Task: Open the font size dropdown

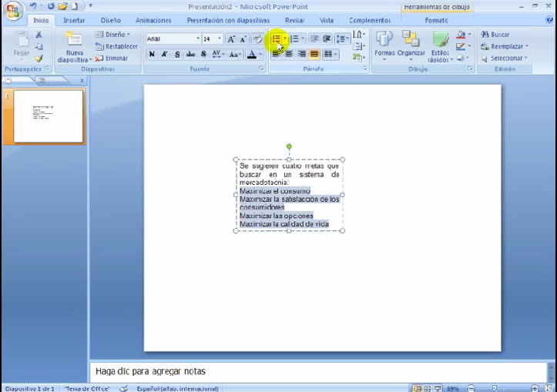Action: tap(220, 39)
